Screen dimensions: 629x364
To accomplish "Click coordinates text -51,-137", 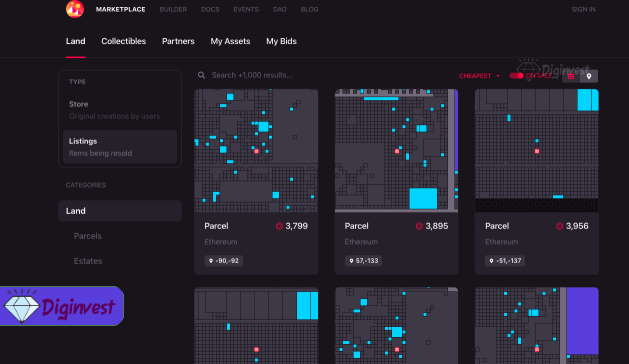I will coord(509,261).
